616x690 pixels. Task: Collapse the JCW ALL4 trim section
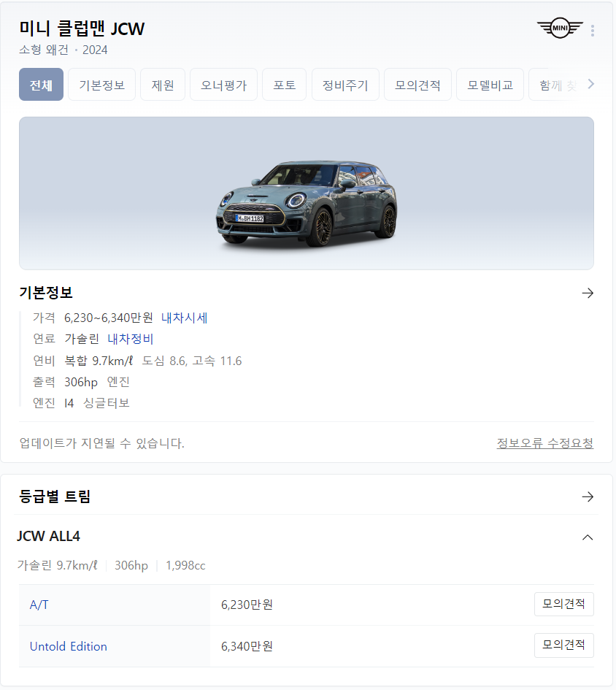588,537
